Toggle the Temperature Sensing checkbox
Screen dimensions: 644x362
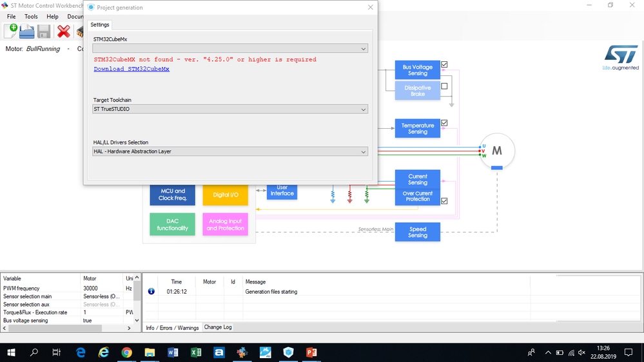point(444,123)
